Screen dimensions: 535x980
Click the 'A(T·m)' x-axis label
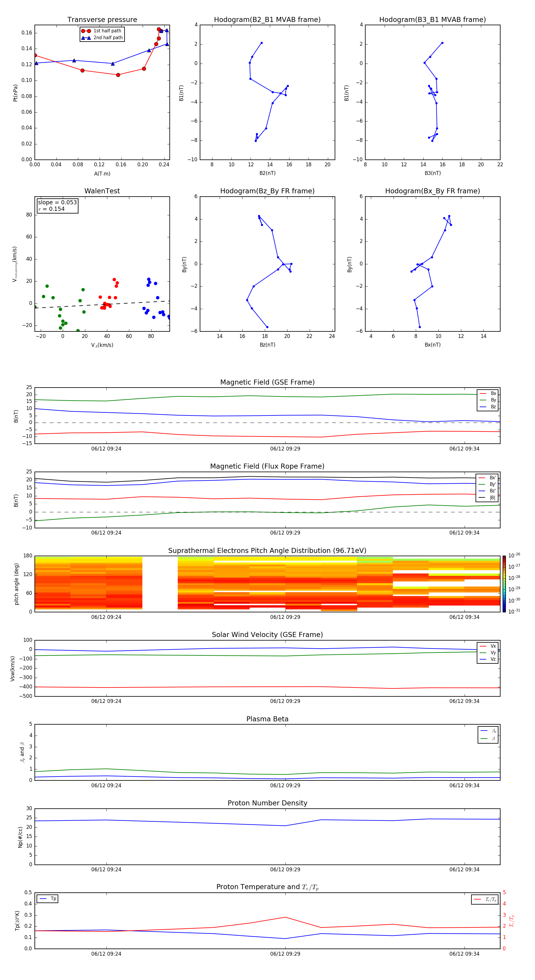click(102, 174)
